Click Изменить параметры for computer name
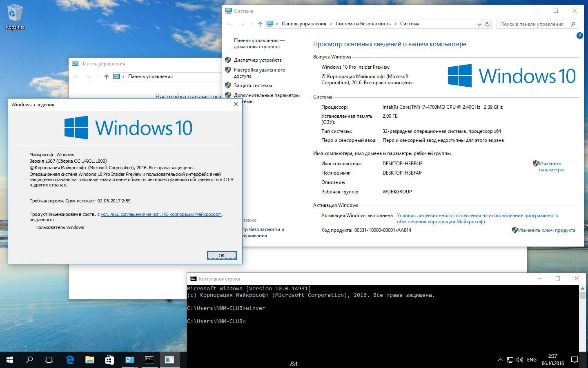This screenshot has width=588, height=368. pyautogui.click(x=551, y=166)
